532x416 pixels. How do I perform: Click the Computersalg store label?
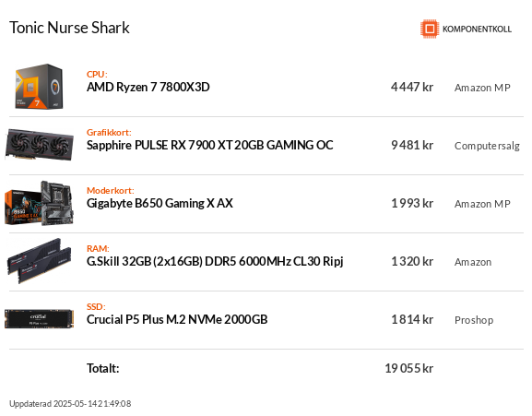[487, 146]
